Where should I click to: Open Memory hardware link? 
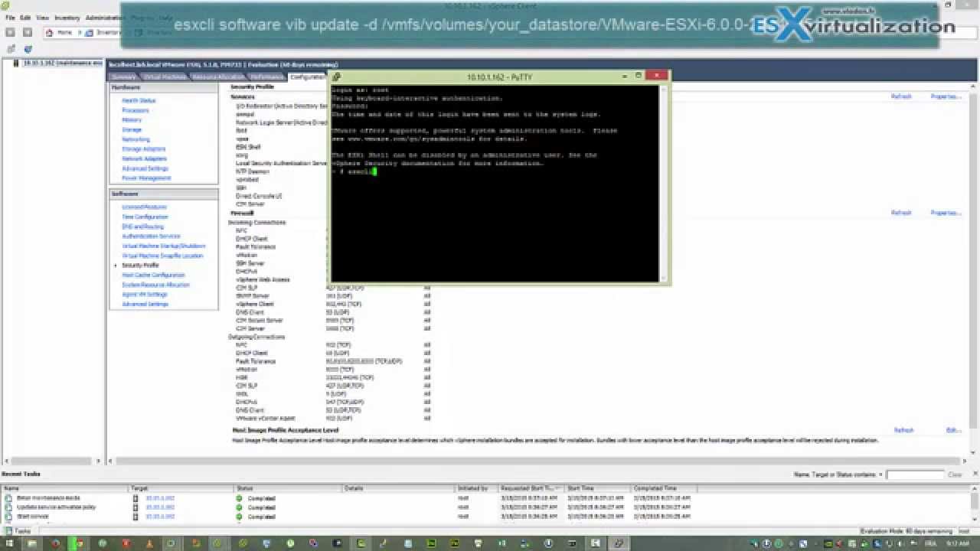[x=132, y=120]
